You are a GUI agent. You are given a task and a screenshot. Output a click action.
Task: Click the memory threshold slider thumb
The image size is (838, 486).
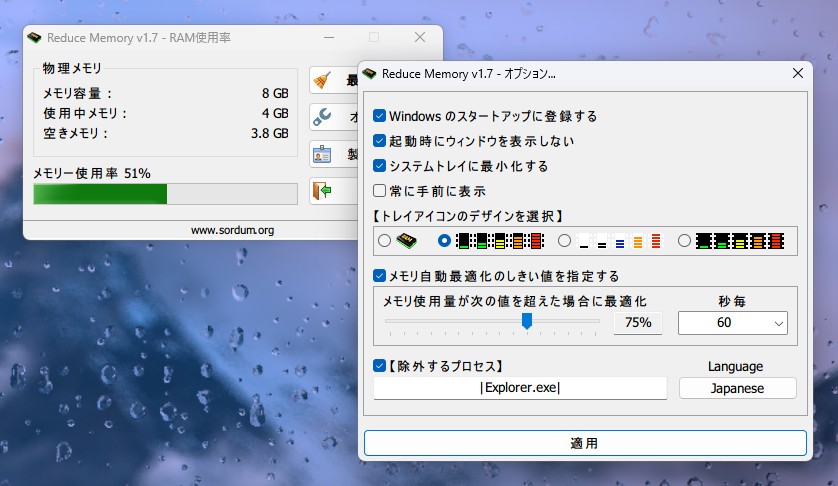point(527,321)
